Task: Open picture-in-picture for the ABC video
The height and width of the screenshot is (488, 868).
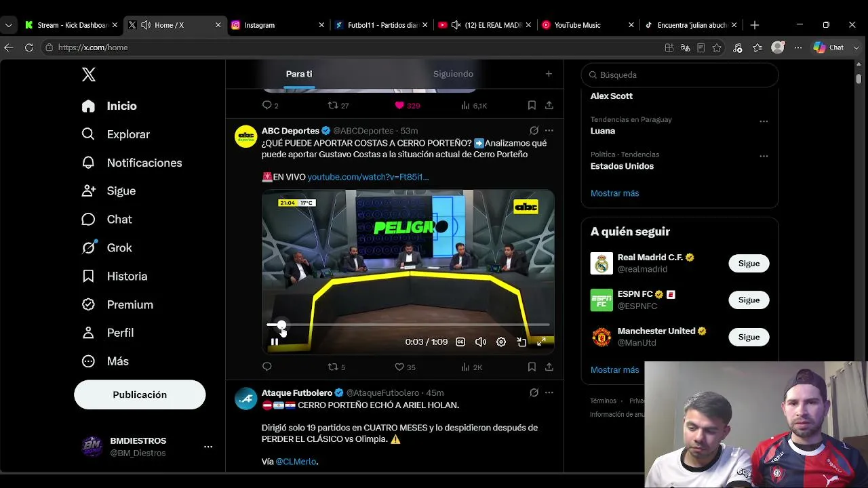Action: coord(521,342)
